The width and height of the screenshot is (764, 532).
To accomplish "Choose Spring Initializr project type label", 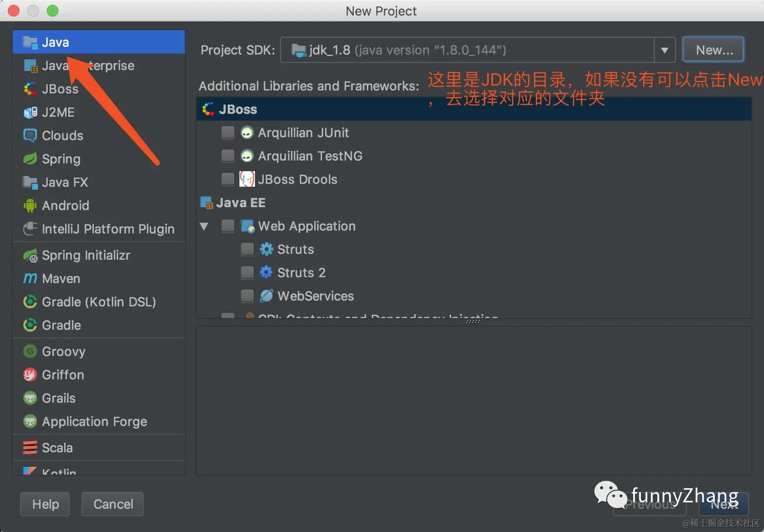I will 86,255.
